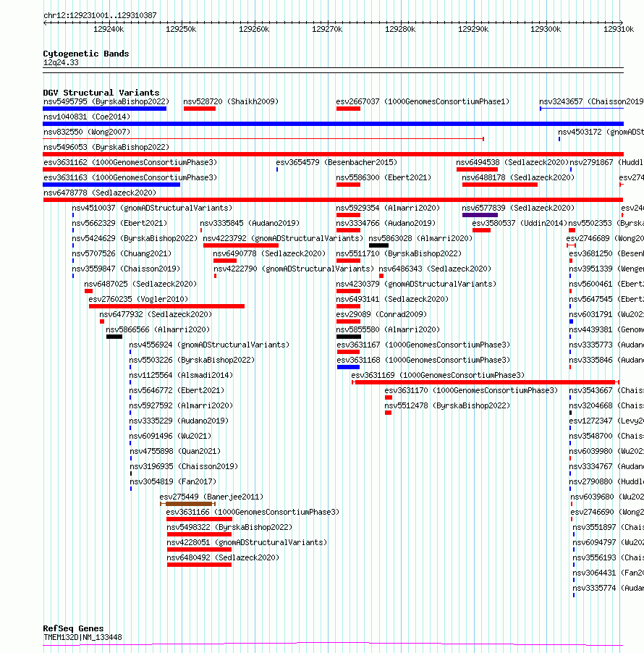
Task: Click nsv5863028 (Almarri2020) label
Action: point(420,238)
